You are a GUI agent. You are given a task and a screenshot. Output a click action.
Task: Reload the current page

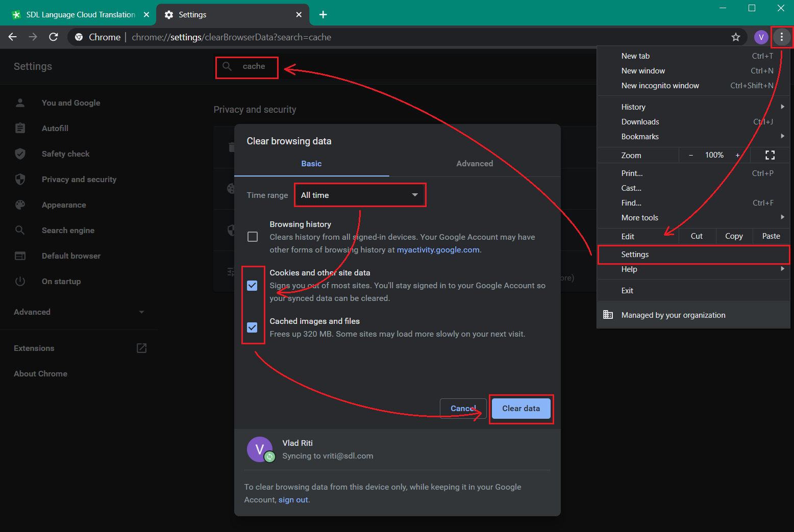53,37
